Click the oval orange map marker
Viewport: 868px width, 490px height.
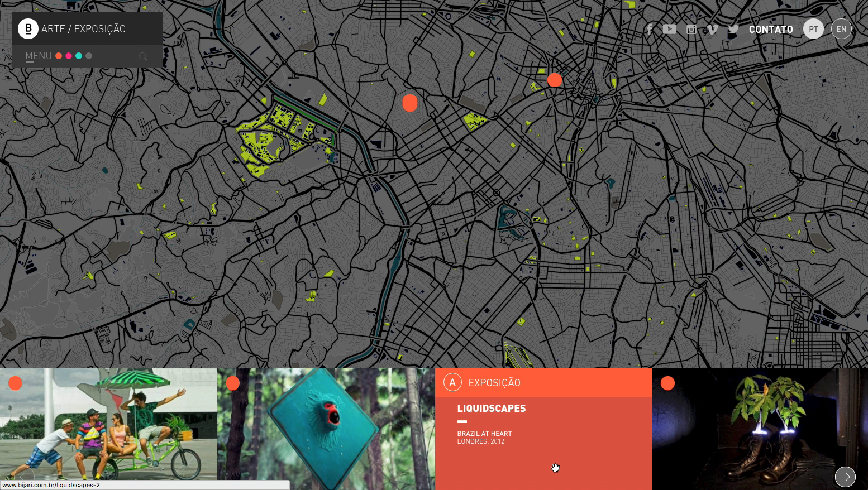tap(410, 103)
